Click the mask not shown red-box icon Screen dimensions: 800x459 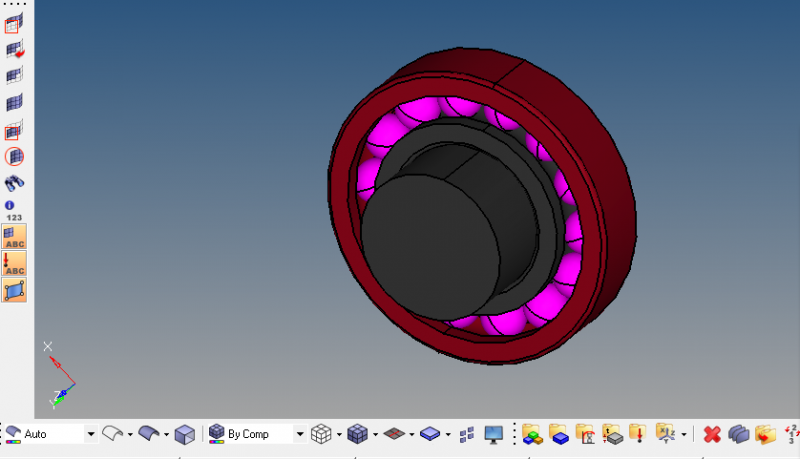pos(14,130)
